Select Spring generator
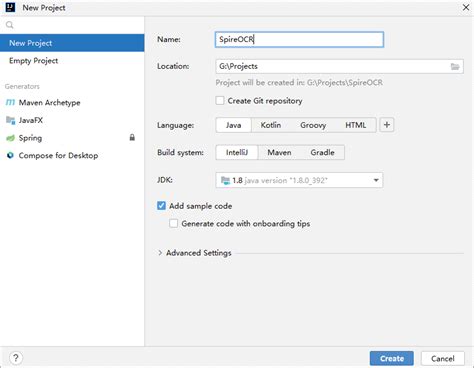Screen dimensions: 474x368 coord(72,138)
